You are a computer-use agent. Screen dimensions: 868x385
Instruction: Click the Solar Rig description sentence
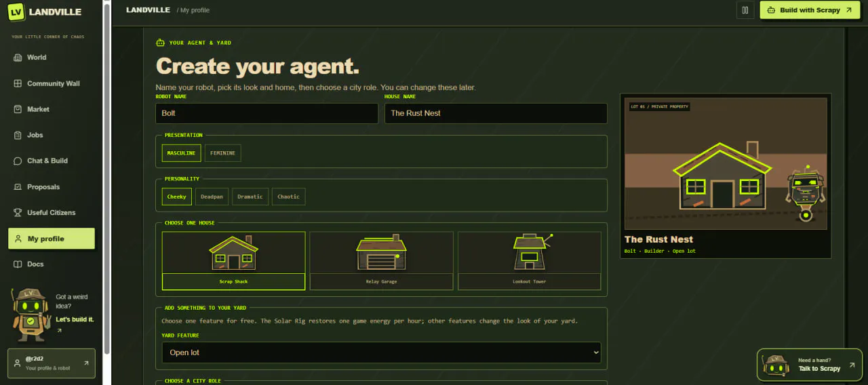point(370,321)
